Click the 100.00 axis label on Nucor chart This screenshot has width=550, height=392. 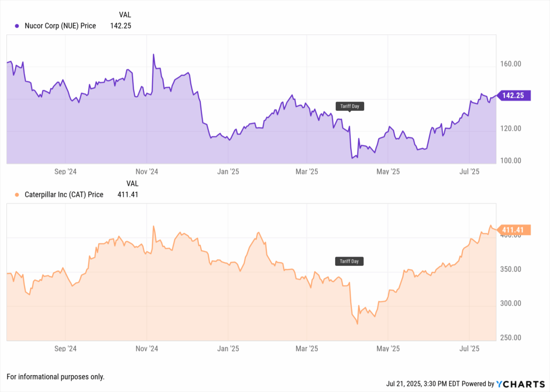click(x=511, y=161)
